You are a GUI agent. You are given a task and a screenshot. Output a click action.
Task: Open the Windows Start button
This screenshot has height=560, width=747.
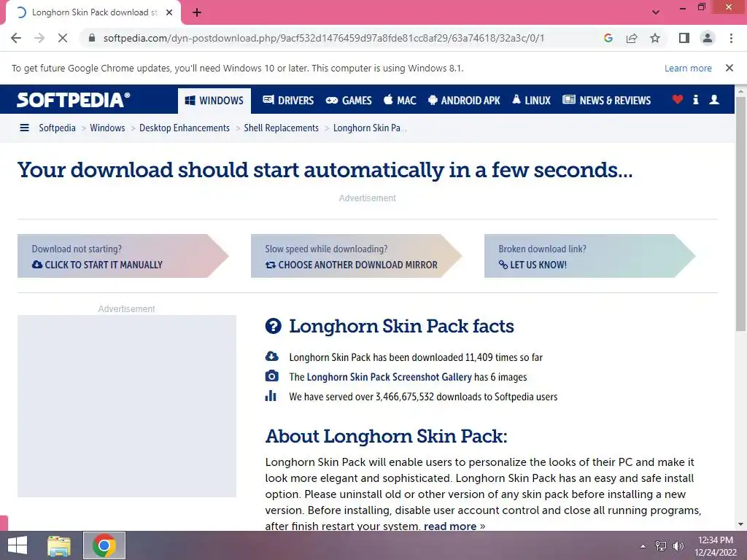click(18, 545)
